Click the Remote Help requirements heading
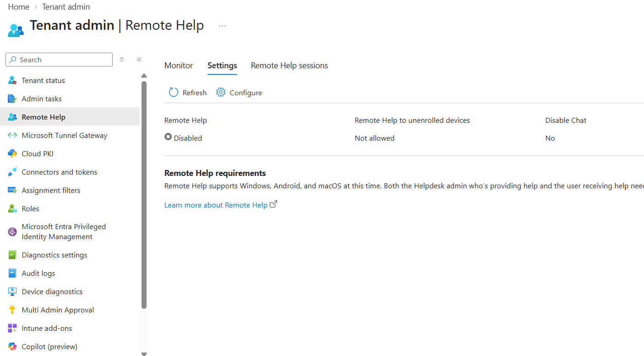The height and width of the screenshot is (356, 644). click(x=215, y=173)
